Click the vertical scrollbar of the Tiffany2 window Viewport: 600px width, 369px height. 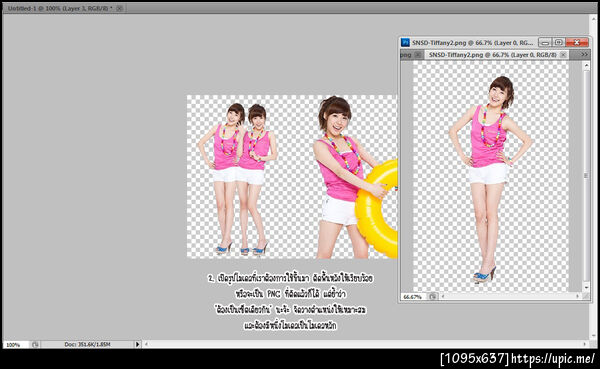(x=586, y=176)
